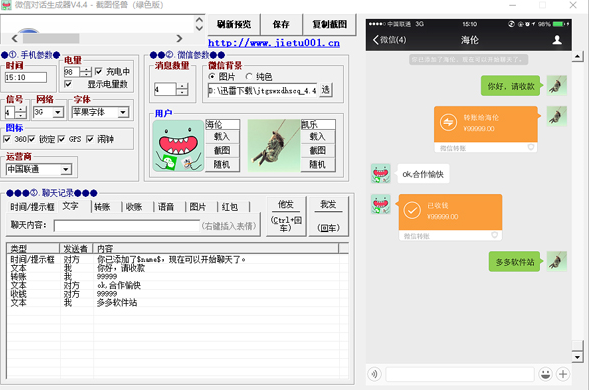The width and height of the screenshot is (589, 390).
Task: Open the 中国联通 carrier dropdown
Action: tap(66, 169)
